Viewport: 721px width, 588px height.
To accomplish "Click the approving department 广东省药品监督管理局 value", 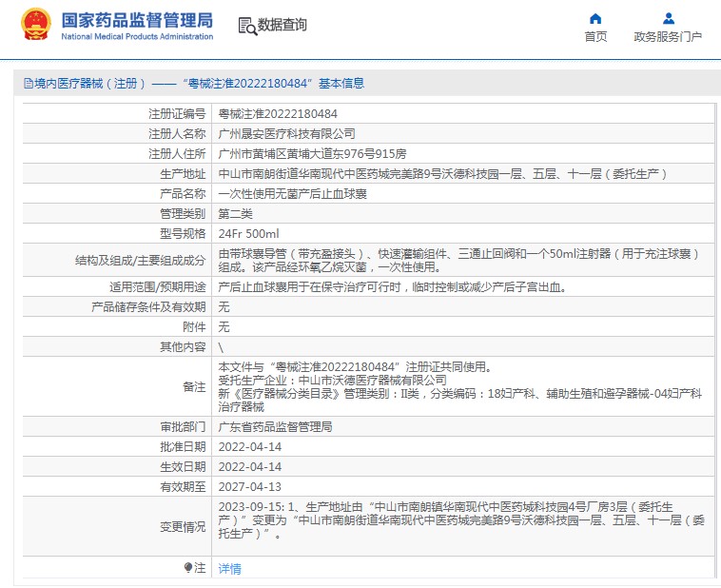I will point(275,427).
